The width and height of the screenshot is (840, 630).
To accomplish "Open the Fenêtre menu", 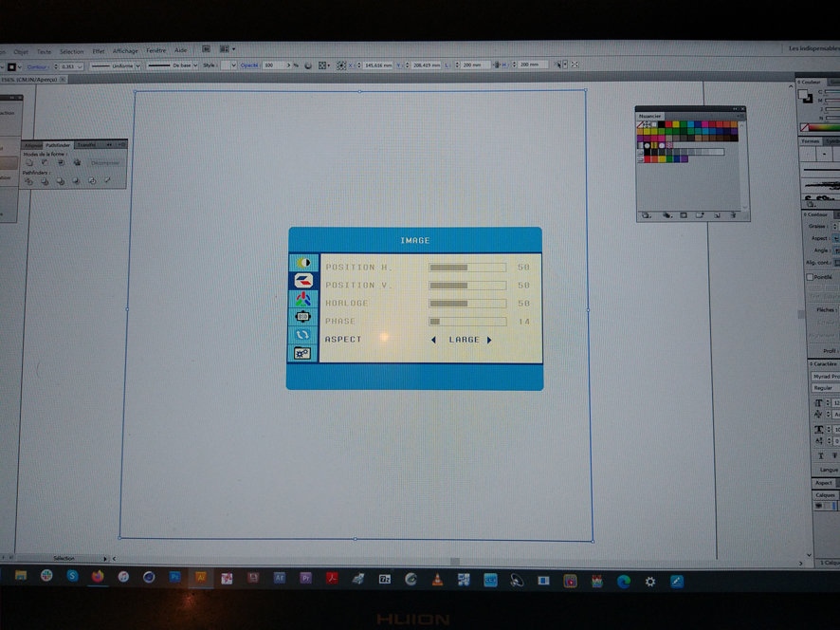I will [x=155, y=50].
